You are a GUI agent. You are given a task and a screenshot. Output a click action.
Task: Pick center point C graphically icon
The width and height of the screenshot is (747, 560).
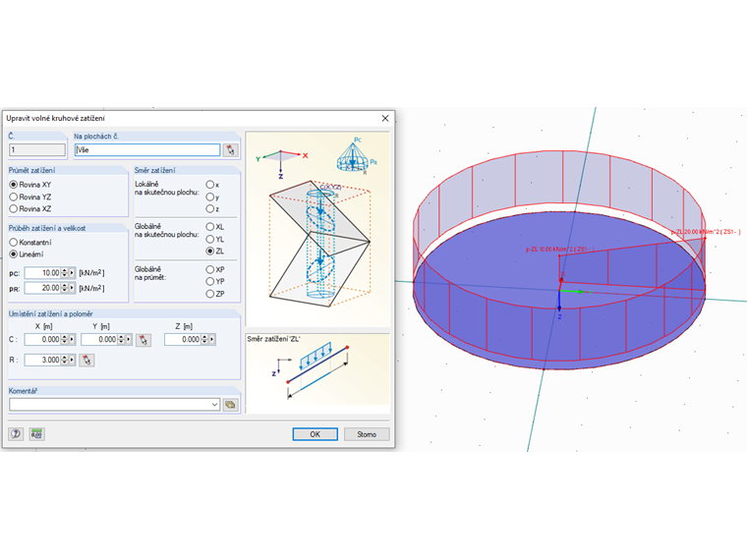tap(144, 340)
